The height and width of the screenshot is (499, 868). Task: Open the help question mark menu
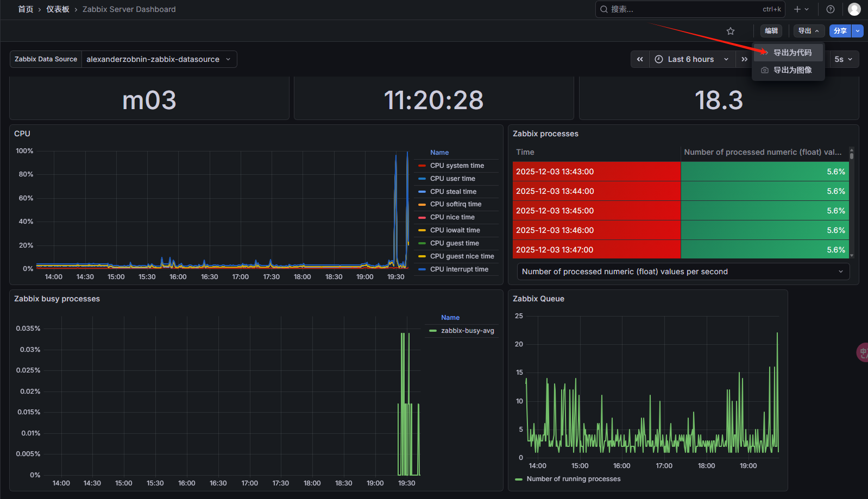point(831,9)
